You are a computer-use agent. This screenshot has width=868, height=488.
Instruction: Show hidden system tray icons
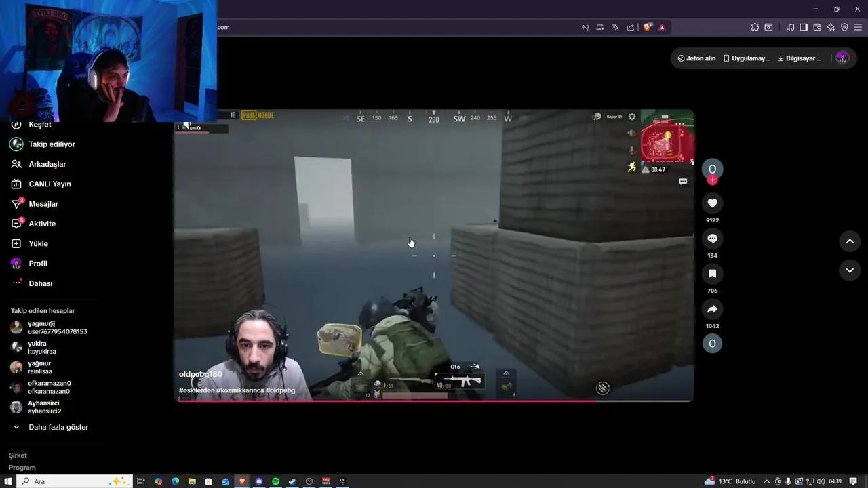click(x=767, y=481)
